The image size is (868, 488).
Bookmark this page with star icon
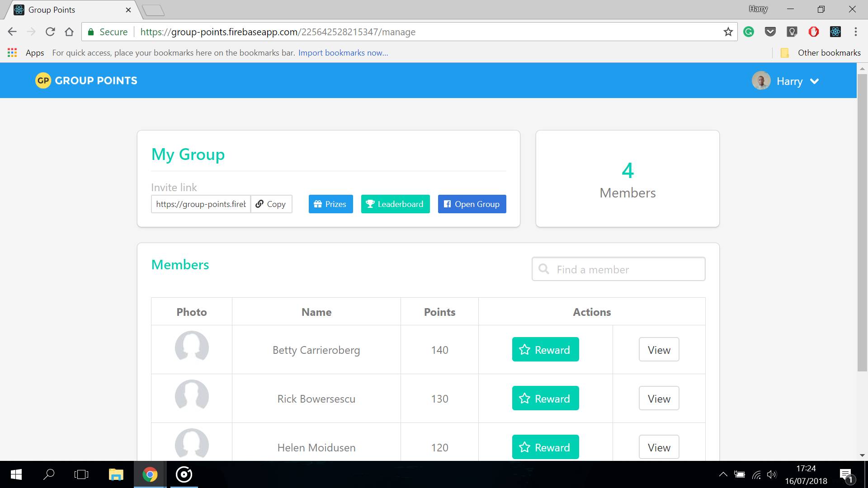[728, 32]
